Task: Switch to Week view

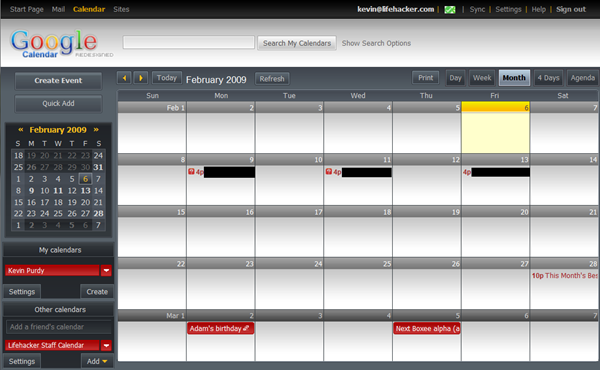Action: [x=482, y=78]
